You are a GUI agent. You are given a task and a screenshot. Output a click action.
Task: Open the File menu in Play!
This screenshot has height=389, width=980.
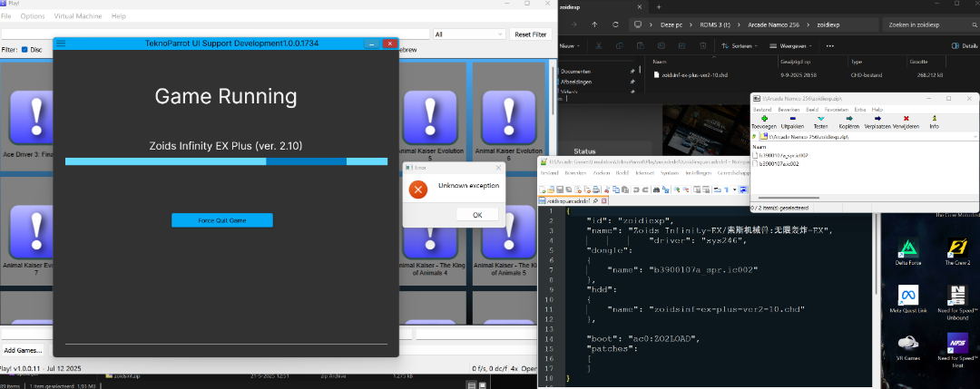click(x=5, y=15)
